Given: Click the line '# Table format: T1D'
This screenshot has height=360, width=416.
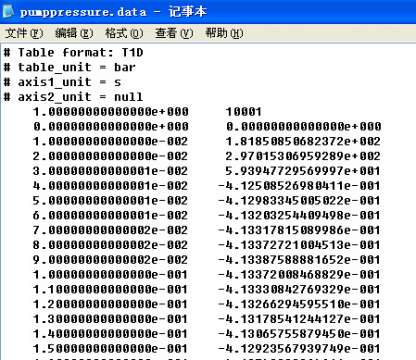Looking at the screenshot, I should point(73,52).
